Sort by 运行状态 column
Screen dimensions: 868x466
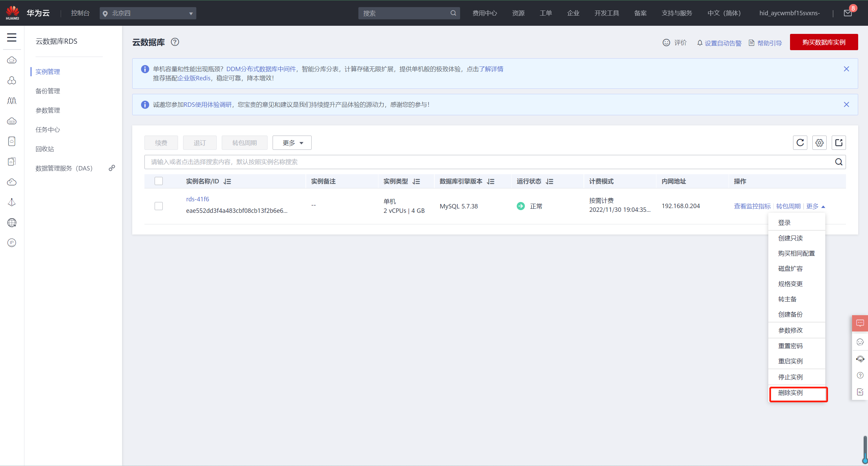click(549, 182)
